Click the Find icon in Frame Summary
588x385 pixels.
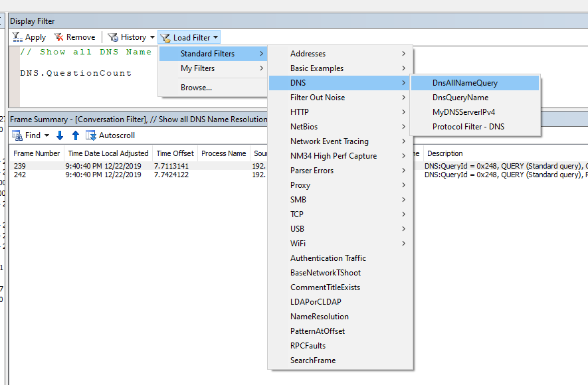[x=17, y=135]
